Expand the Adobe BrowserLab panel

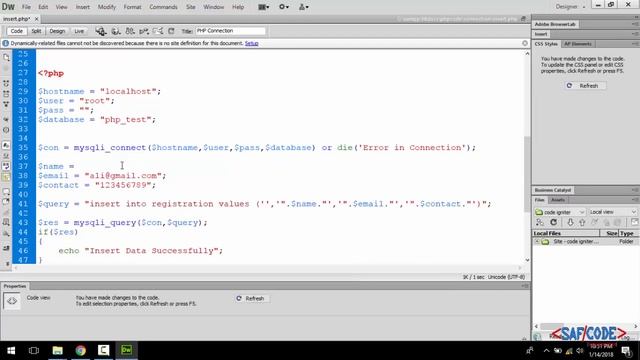(555, 24)
